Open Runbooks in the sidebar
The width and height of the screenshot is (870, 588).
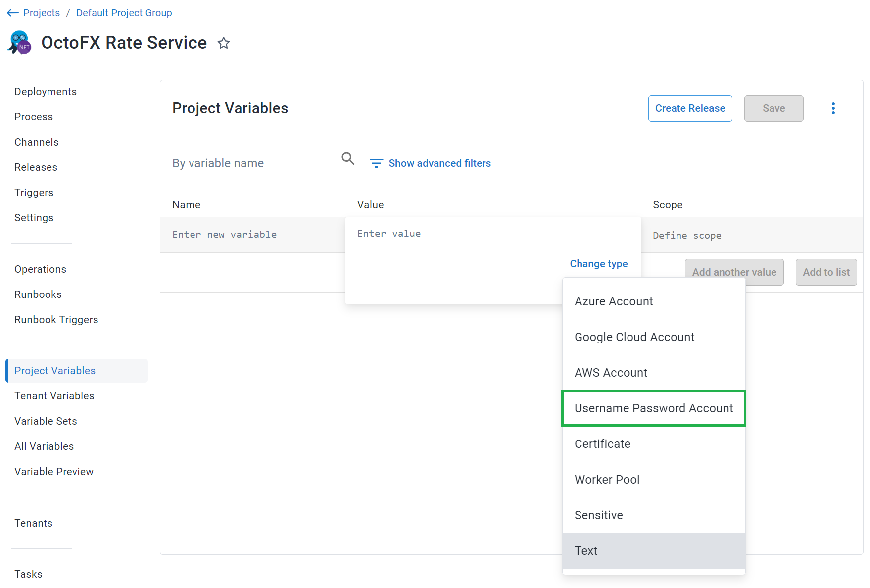[38, 294]
